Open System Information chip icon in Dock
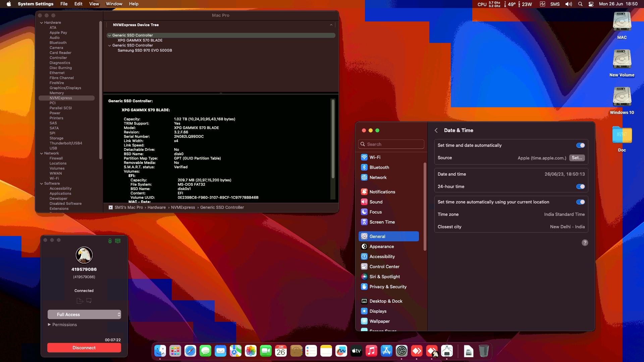The image size is (644, 362). (x=447, y=351)
